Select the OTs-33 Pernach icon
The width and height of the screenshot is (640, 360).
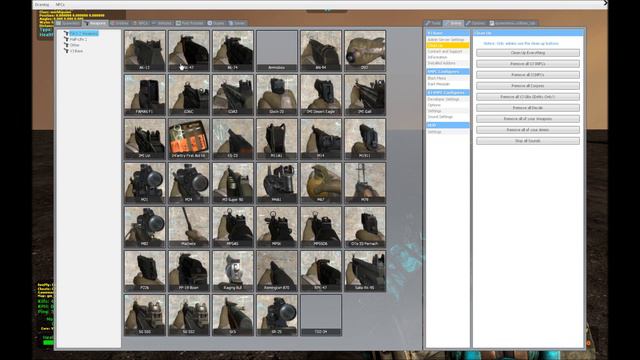(x=365, y=227)
